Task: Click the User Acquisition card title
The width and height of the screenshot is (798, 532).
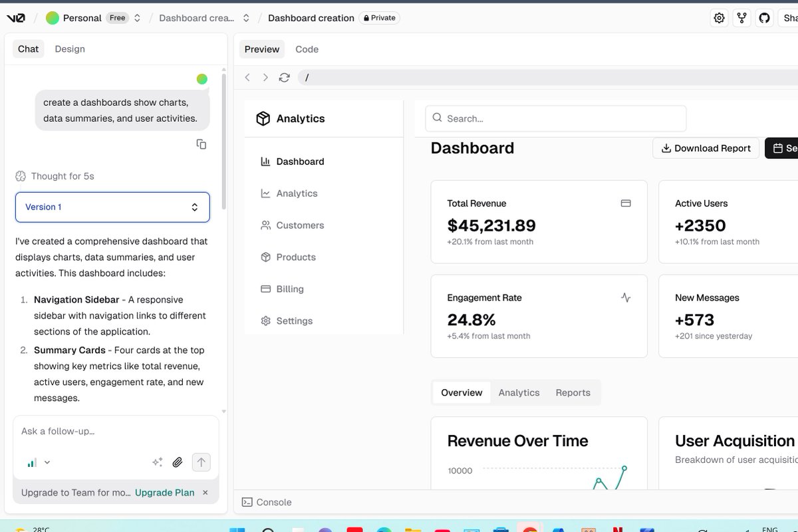Action: coord(735,441)
